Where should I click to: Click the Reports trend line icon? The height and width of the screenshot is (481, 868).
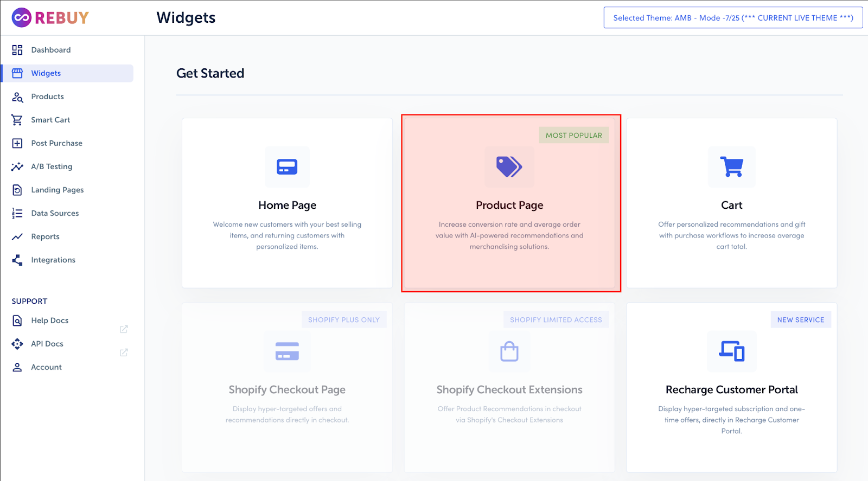pos(17,236)
